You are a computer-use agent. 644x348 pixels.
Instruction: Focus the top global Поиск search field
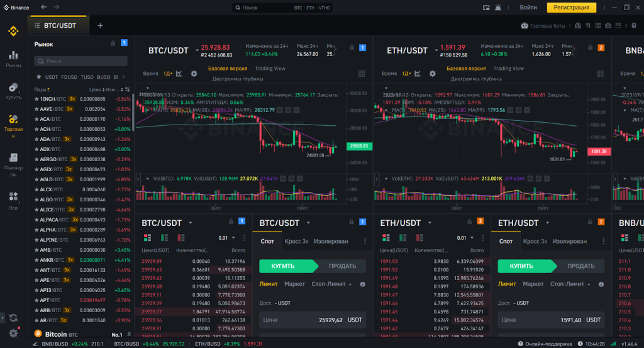click(282, 8)
